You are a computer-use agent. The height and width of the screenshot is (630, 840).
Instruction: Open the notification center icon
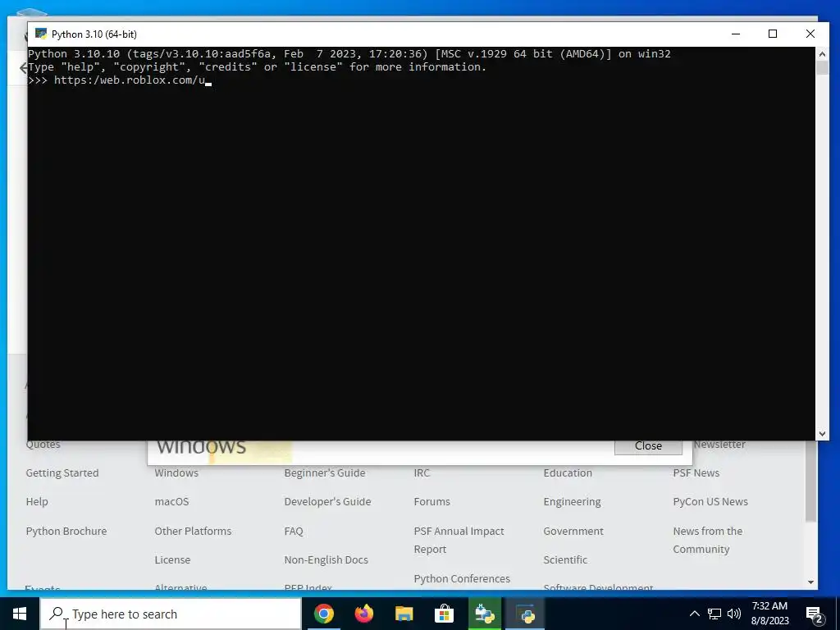click(815, 614)
